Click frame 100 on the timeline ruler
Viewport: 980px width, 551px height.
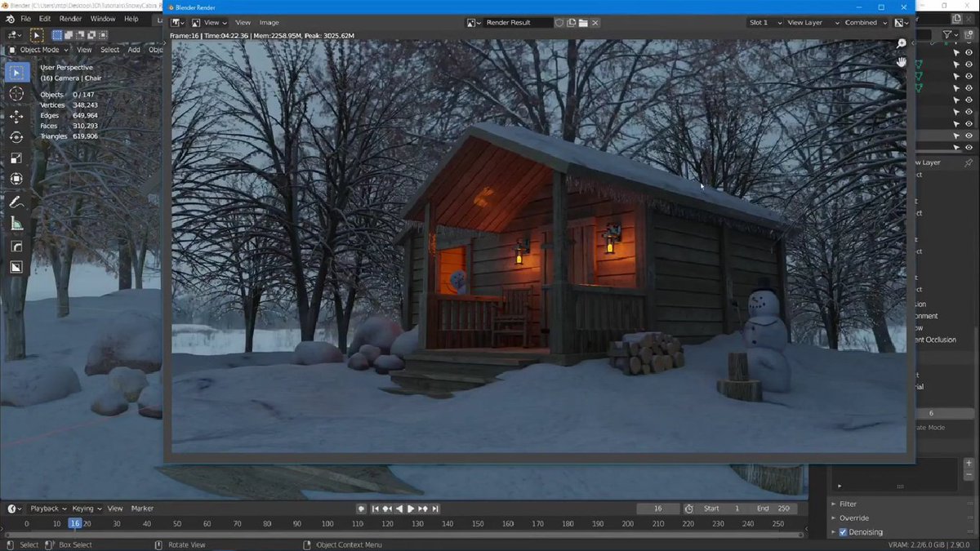pyautogui.click(x=327, y=523)
